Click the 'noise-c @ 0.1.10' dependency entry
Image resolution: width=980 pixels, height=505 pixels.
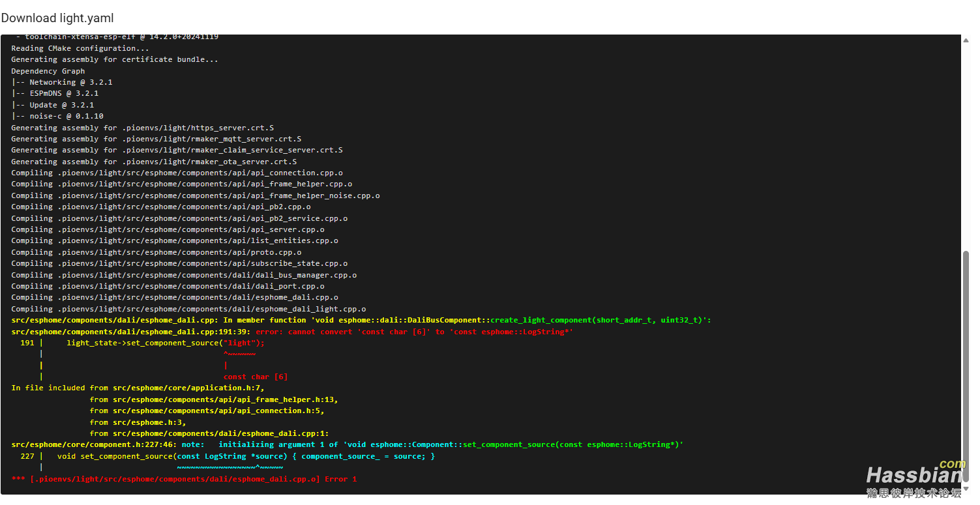click(62, 116)
